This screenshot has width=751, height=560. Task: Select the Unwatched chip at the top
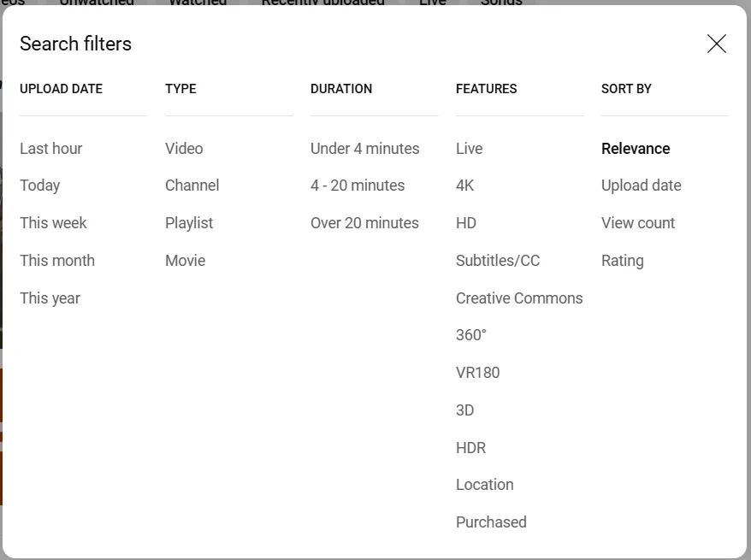click(x=96, y=3)
